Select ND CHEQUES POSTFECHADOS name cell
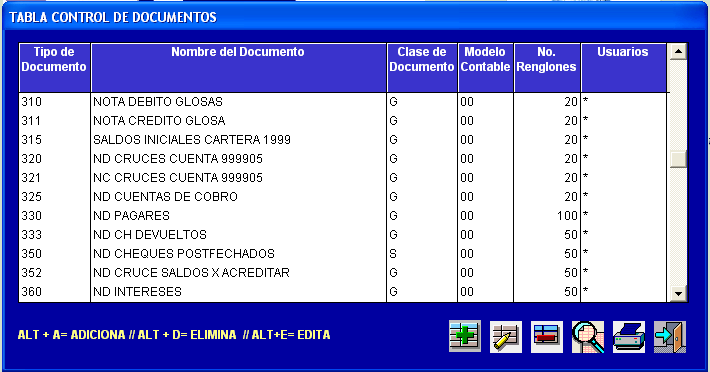The image size is (710, 372). click(238, 254)
